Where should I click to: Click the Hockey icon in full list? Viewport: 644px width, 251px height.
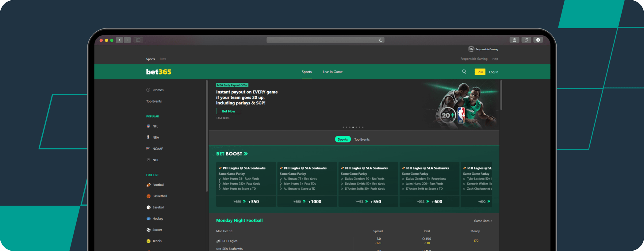[148, 219]
